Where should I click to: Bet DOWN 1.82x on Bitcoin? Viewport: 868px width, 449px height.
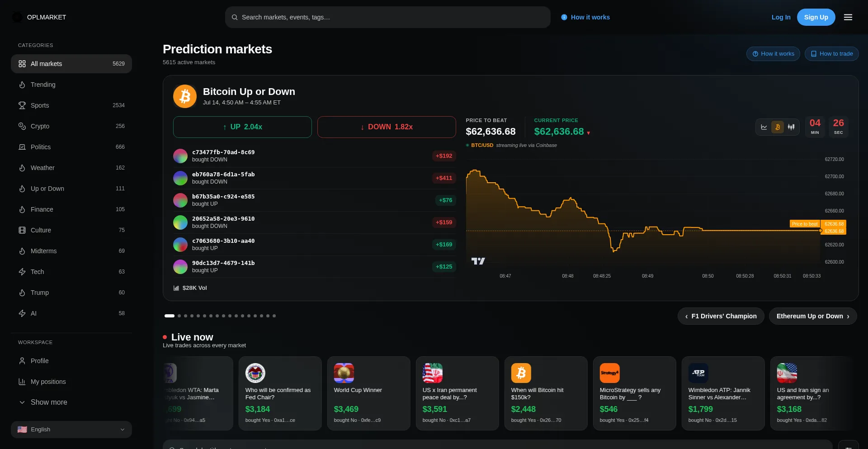pos(387,127)
